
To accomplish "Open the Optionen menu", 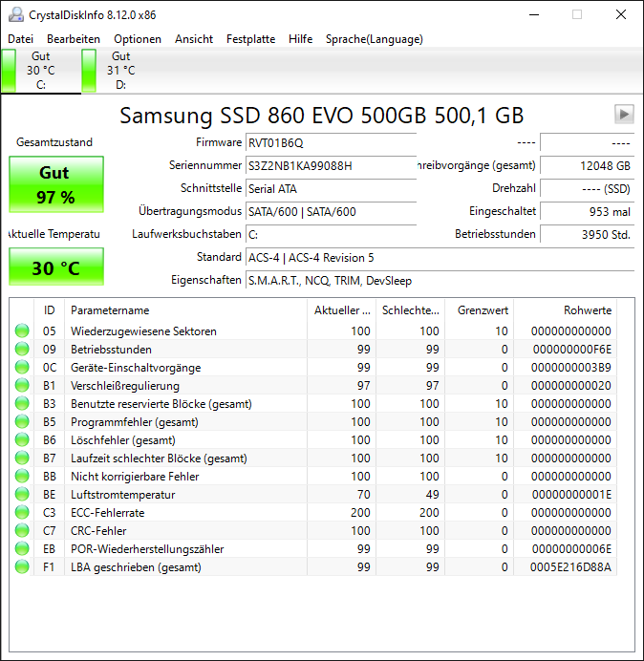I will [138, 39].
